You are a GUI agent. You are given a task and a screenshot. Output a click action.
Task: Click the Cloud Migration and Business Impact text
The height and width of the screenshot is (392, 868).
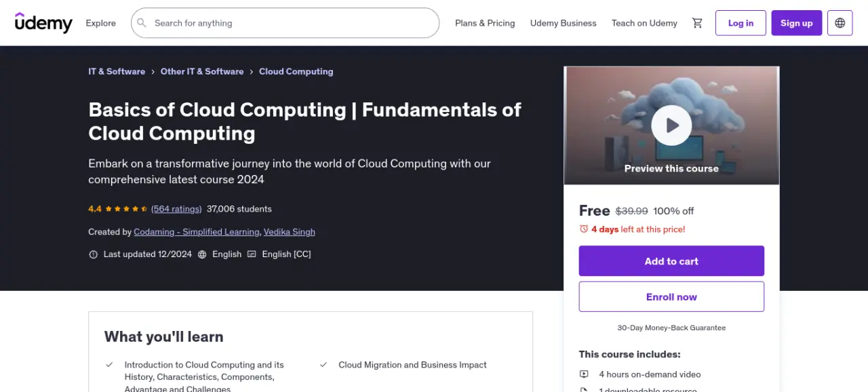(412, 365)
